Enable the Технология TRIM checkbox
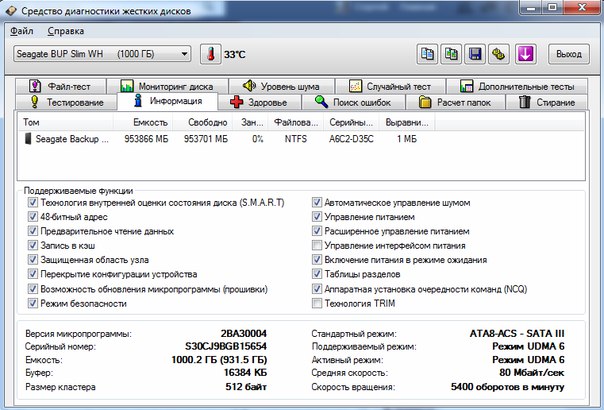The width and height of the screenshot is (604, 410). (x=318, y=301)
